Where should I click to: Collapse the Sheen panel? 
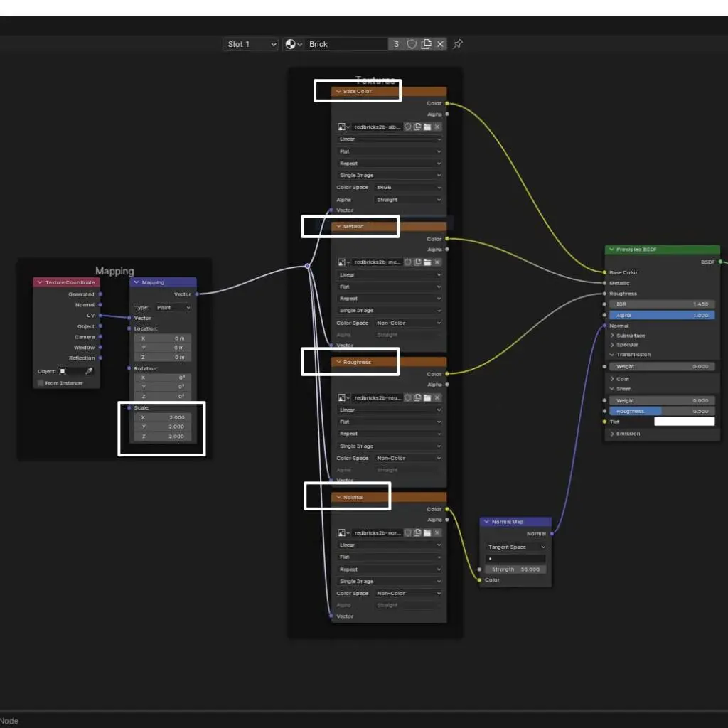[612, 389]
